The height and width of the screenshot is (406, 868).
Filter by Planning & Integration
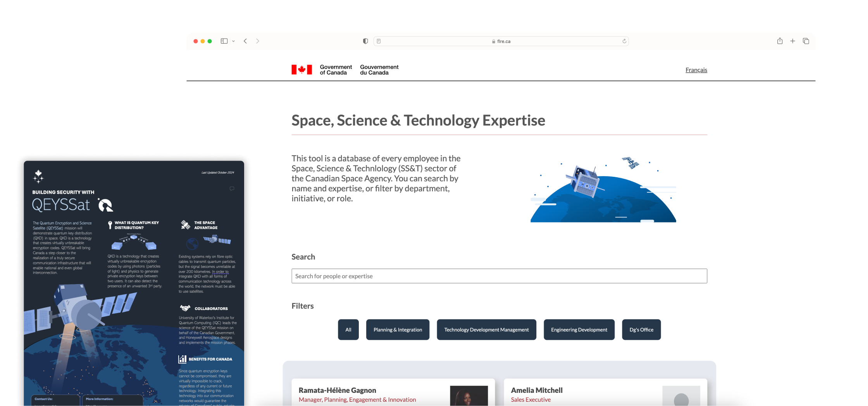click(x=398, y=330)
